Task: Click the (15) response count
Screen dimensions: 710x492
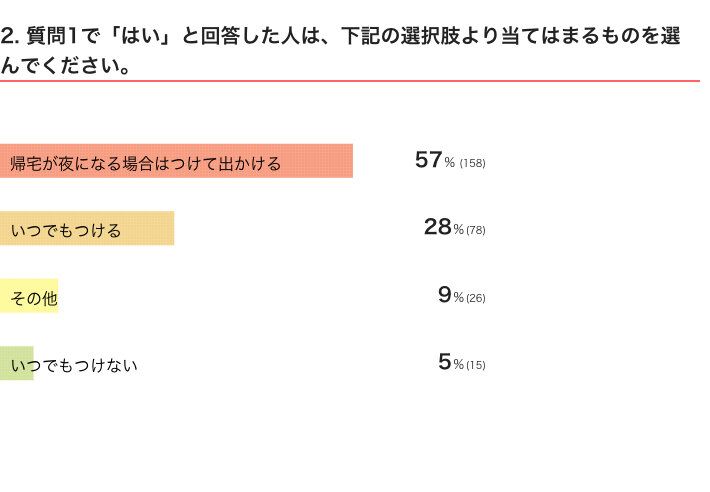Action: click(x=476, y=365)
